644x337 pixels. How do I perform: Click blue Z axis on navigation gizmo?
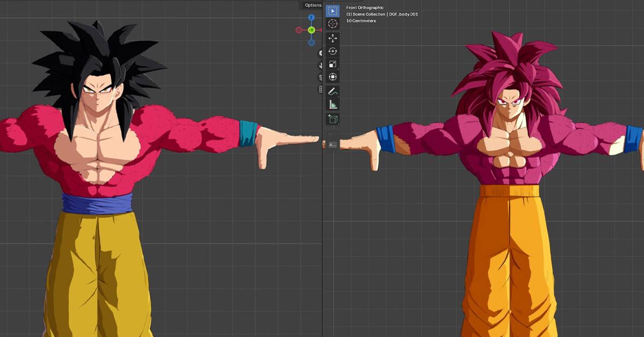tap(311, 18)
